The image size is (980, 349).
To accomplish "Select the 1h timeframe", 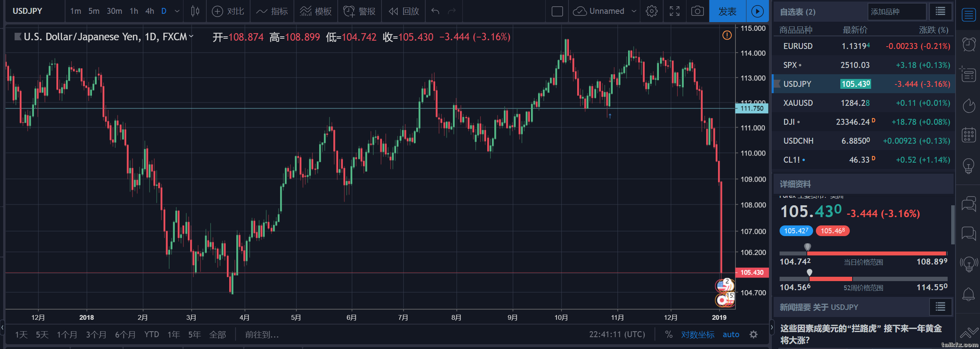I will pos(134,11).
